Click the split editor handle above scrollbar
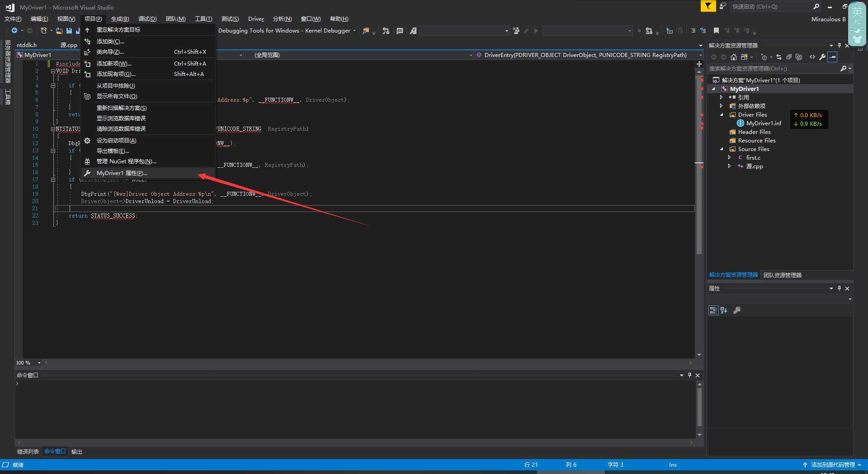The width and height of the screenshot is (868, 474). [699, 64]
